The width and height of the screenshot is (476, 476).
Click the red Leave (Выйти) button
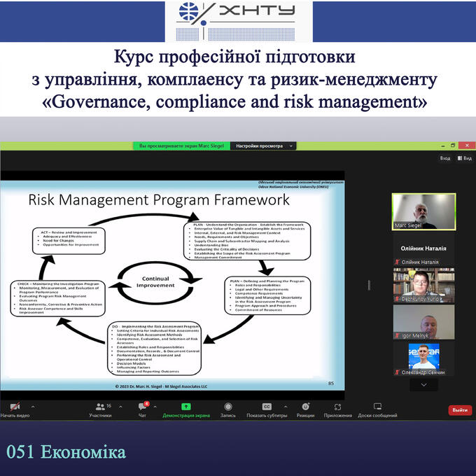click(459, 410)
